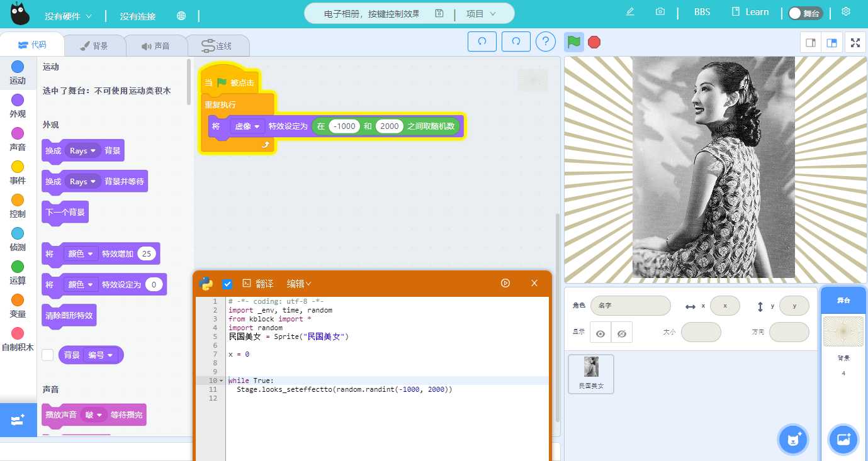The height and width of the screenshot is (461, 868).
Task: Open 颜色 dropdown in 特效增加 block
Action: 81,254
